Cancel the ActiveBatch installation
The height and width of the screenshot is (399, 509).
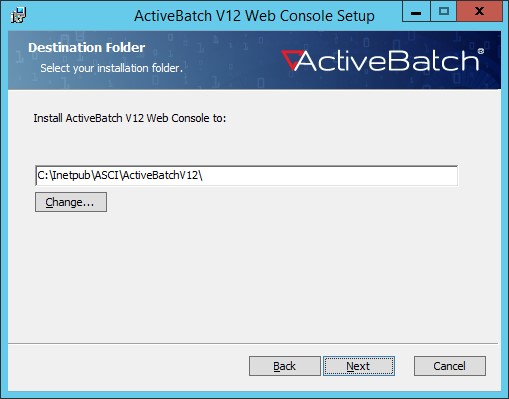pos(450,366)
